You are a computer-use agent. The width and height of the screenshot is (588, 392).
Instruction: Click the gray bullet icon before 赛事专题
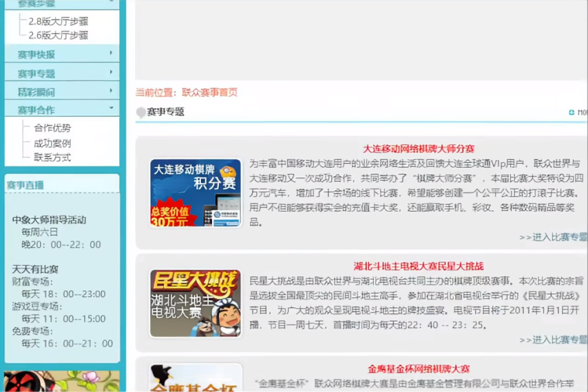tap(141, 113)
